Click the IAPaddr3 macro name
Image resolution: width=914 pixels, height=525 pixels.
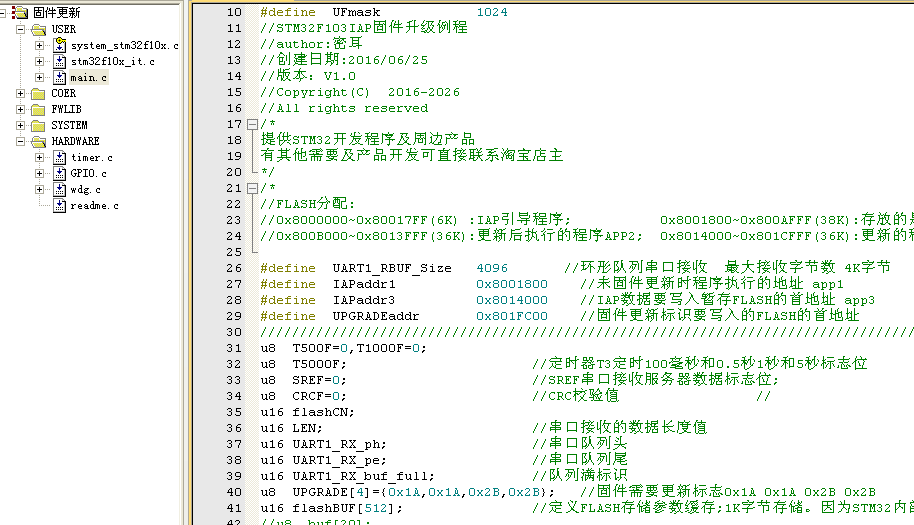point(364,300)
